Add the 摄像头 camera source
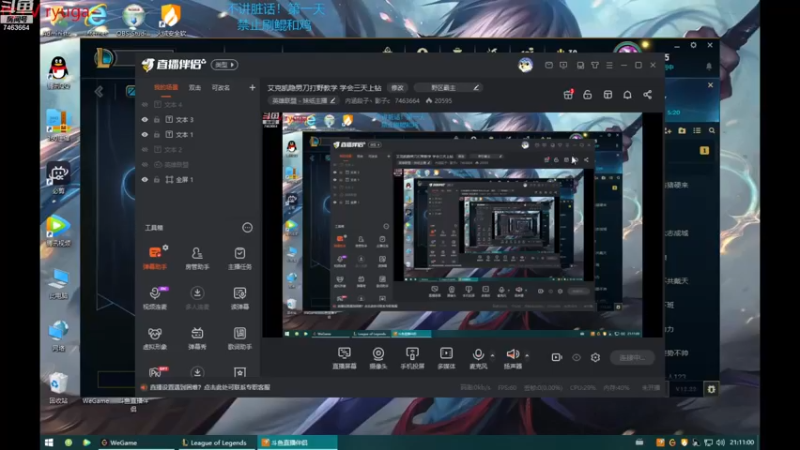 pos(378,358)
